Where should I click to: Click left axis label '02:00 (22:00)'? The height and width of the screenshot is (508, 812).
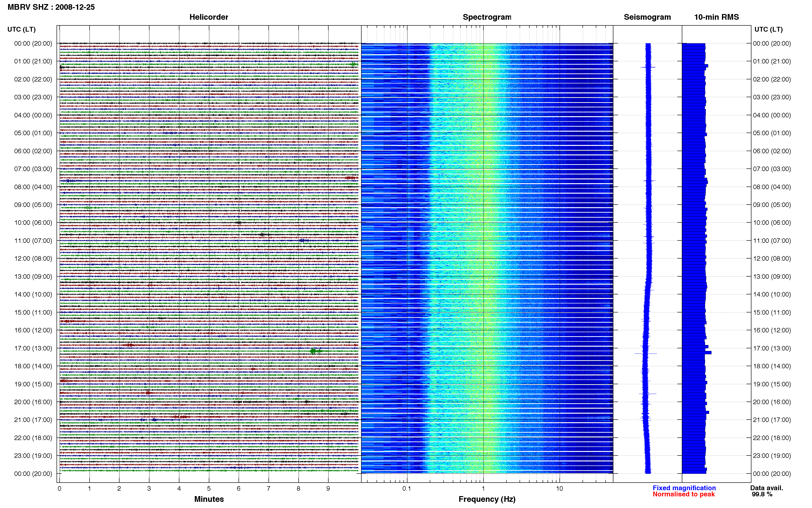tap(33, 79)
